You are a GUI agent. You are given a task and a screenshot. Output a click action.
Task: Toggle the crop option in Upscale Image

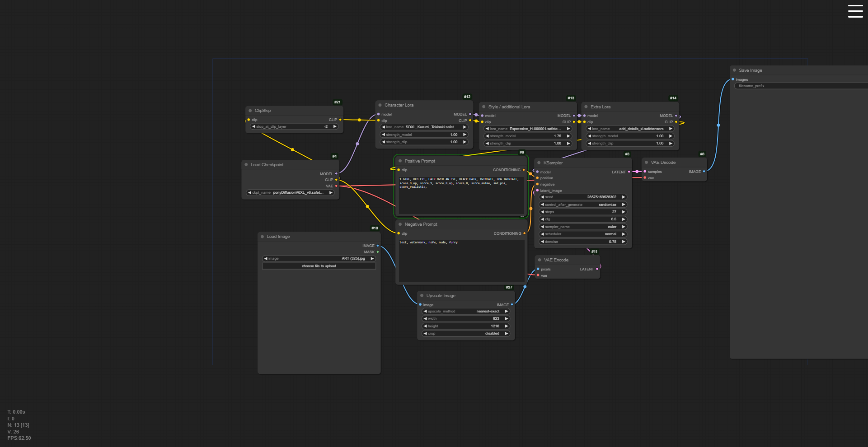465,334
